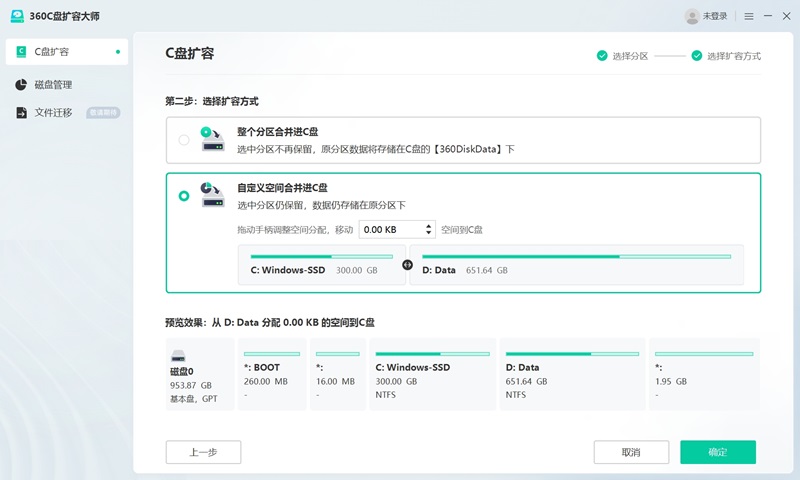This screenshot has width=800, height=480.
Task: Click the 选择分区 step checkmark icon
Action: click(x=602, y=56)
